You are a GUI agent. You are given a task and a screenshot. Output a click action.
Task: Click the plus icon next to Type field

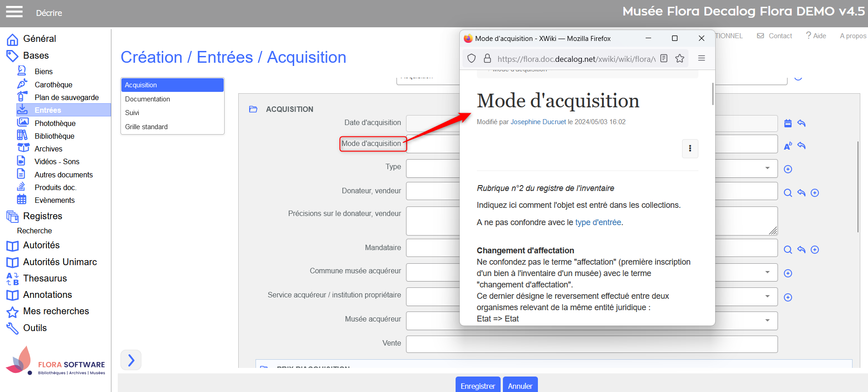[x=788, y=169]
